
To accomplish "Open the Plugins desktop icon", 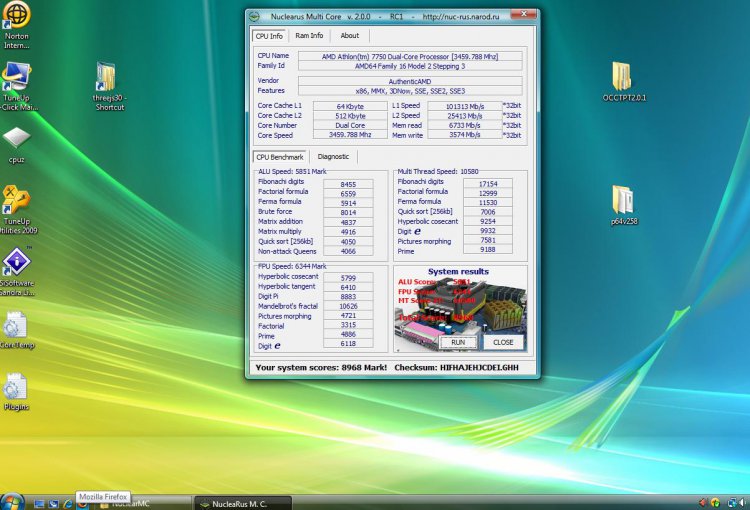I will [16, 392].
